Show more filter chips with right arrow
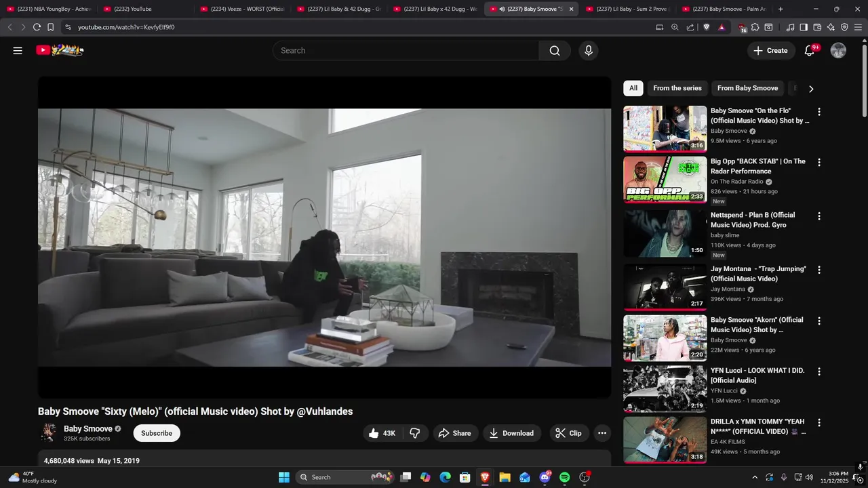Viewport: 868px width, 488px height. (811, 88)
